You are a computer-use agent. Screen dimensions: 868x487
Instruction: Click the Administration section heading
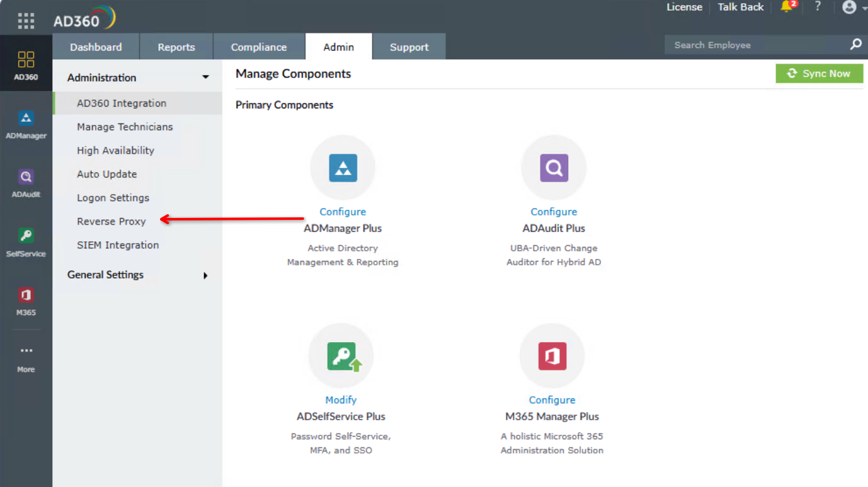click(101, 77)
